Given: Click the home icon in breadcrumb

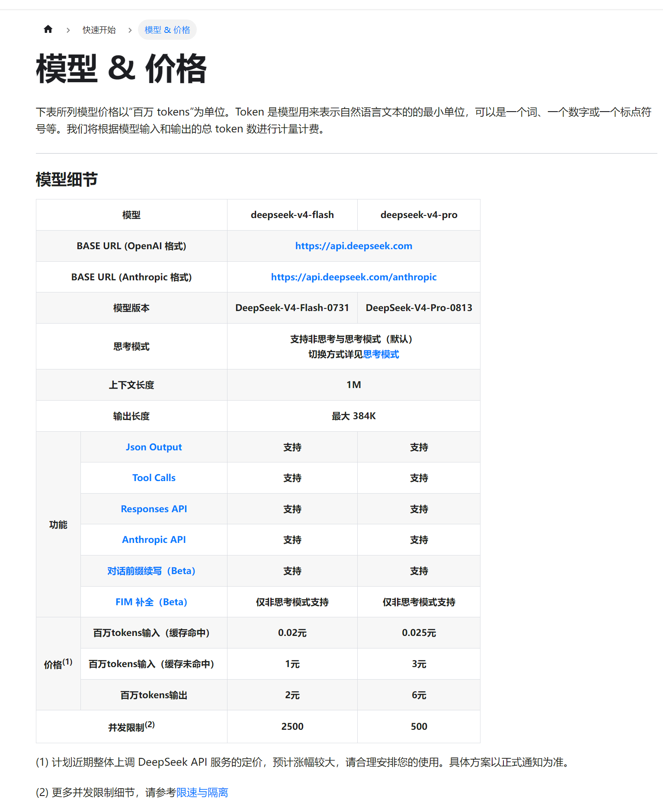Looking at the screenshot, I should 48,29.
